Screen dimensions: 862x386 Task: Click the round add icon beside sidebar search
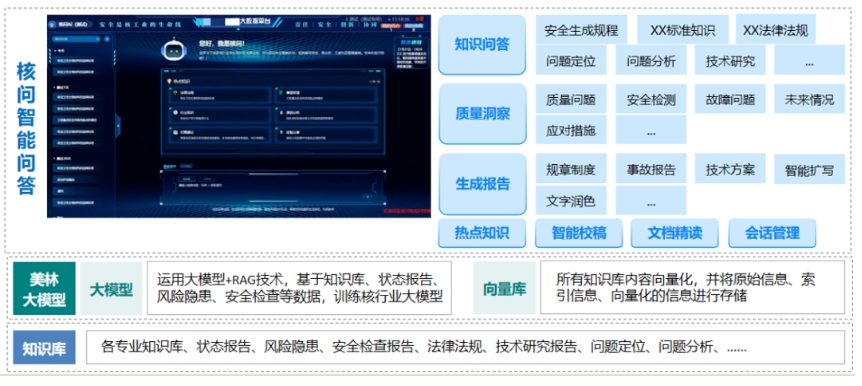tap(107, 39)
